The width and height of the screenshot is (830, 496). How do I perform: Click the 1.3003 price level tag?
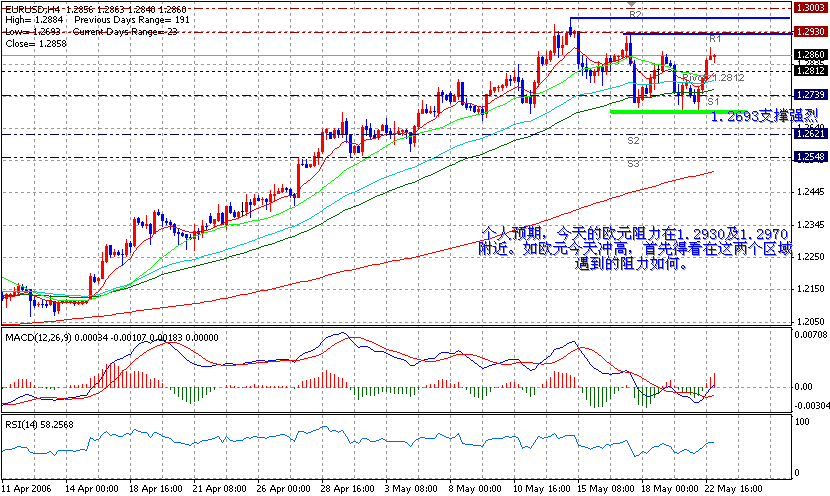(x=810, y=8)
